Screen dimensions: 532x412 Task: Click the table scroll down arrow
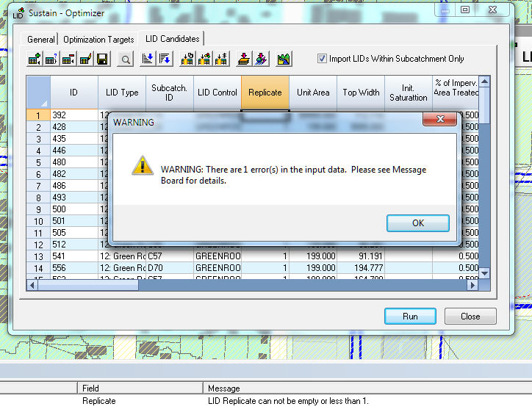tap(484, 273)
